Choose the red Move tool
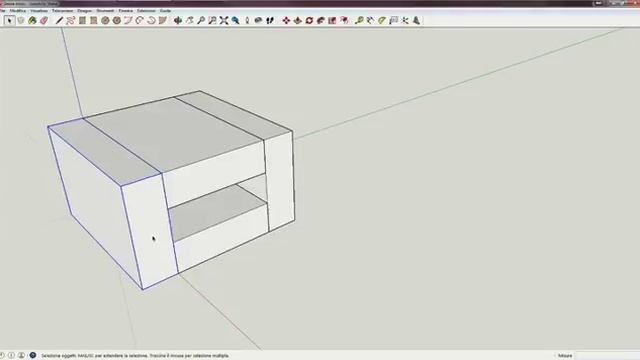This screenshot has height=360, width=640. click(x=286, y=20)
